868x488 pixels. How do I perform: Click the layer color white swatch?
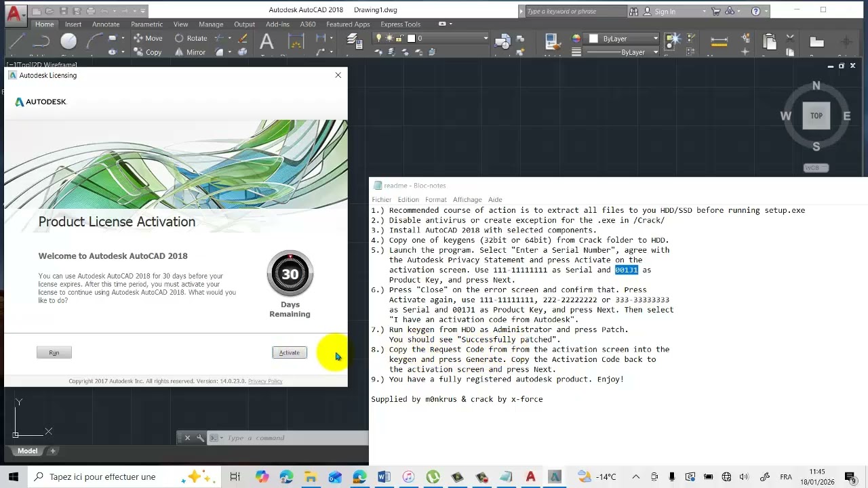411,39
